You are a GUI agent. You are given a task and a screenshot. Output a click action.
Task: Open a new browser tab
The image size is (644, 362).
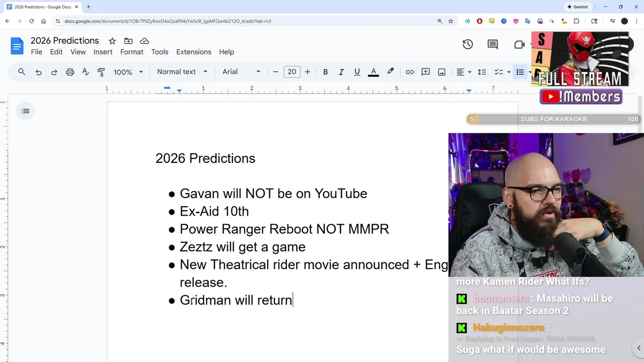89,7
